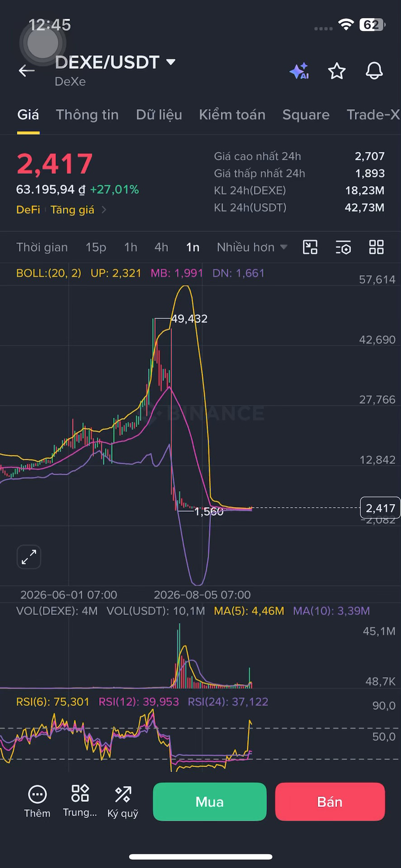Tap the 63.195,94 ₫ converted price
Image resolution: width=401 pixels, height=868 pixels.
[51, 189]
